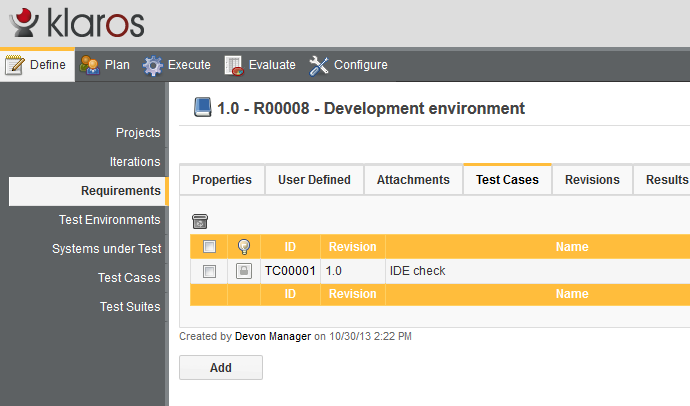The height and width of the screenshot is (406, 690).
Task: Open the Execute menu
Action: pos(177,65)
